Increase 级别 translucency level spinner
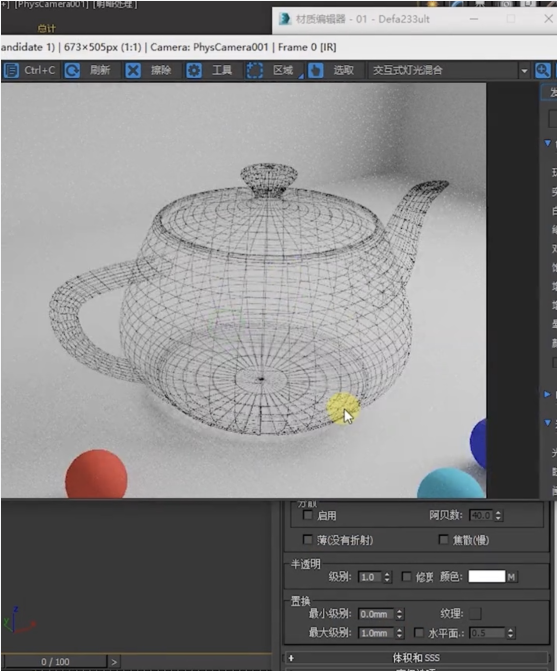The height and width of the screenshot is (671, 557). pos(387,574)
